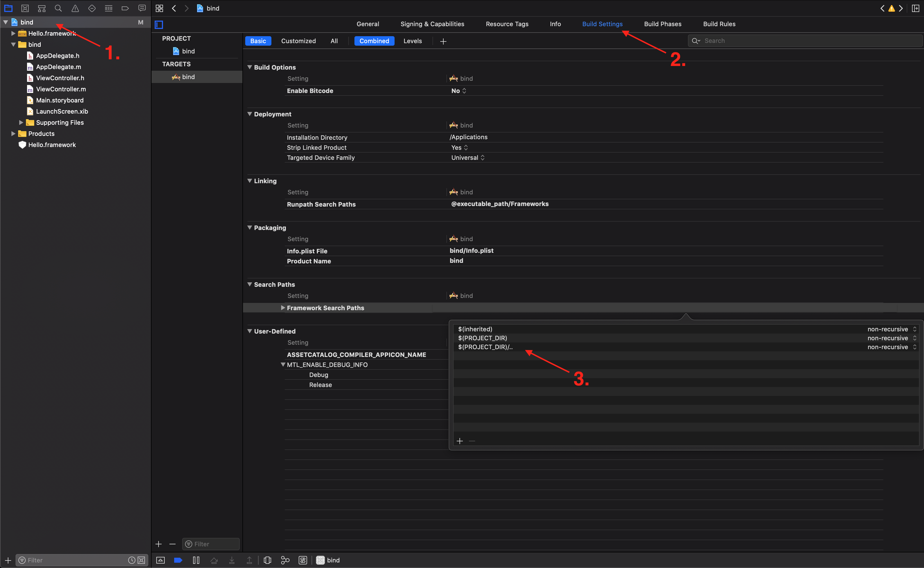Open the search field in Build Settings
This screenshot has height=568, width=924.
pyautogui.click(x=804, y=41)
